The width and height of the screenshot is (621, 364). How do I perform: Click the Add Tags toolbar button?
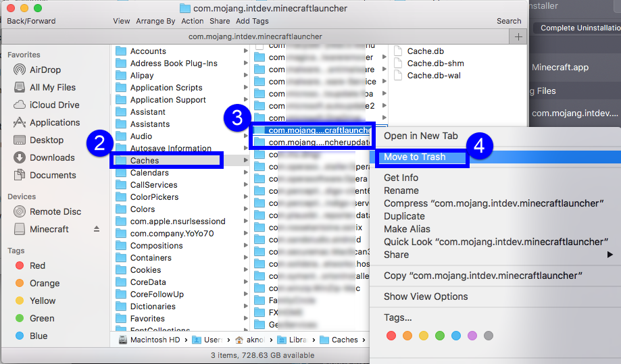coord(251,21)
